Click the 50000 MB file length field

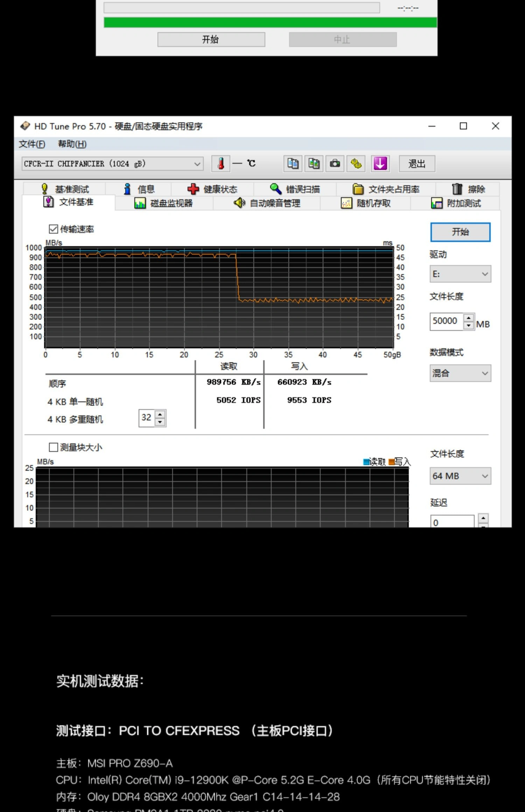pyautogui.click(x=446, y=321)
